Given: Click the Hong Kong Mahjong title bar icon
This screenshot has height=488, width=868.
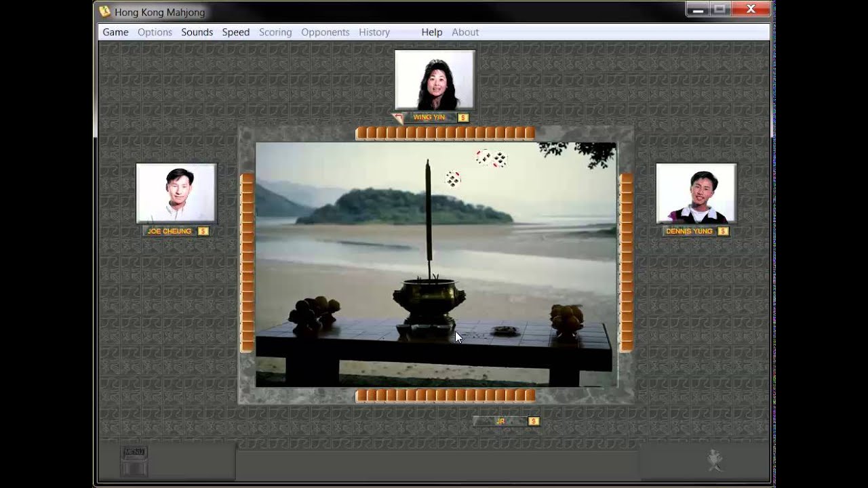Looking at the screenshot, I should coord(105,12).
